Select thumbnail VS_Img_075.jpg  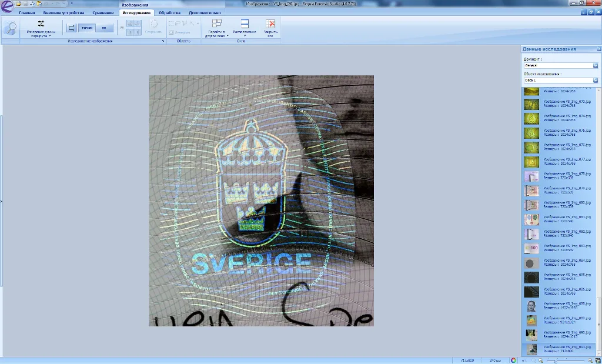tap(531, 132)
